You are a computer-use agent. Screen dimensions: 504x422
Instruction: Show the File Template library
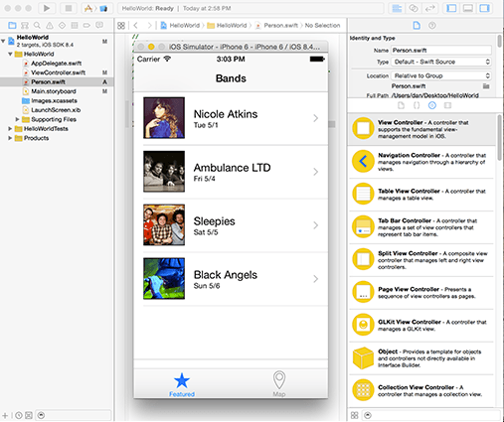[401, 105]
